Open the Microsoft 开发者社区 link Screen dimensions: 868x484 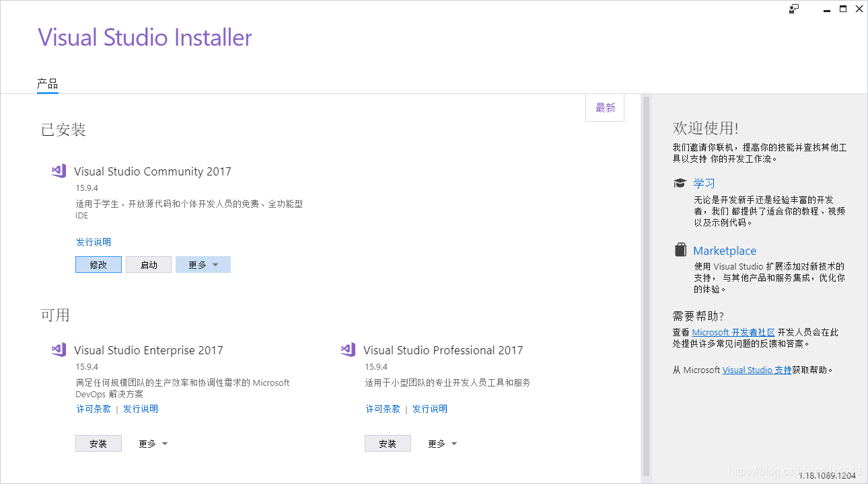(x=733, y=331)
